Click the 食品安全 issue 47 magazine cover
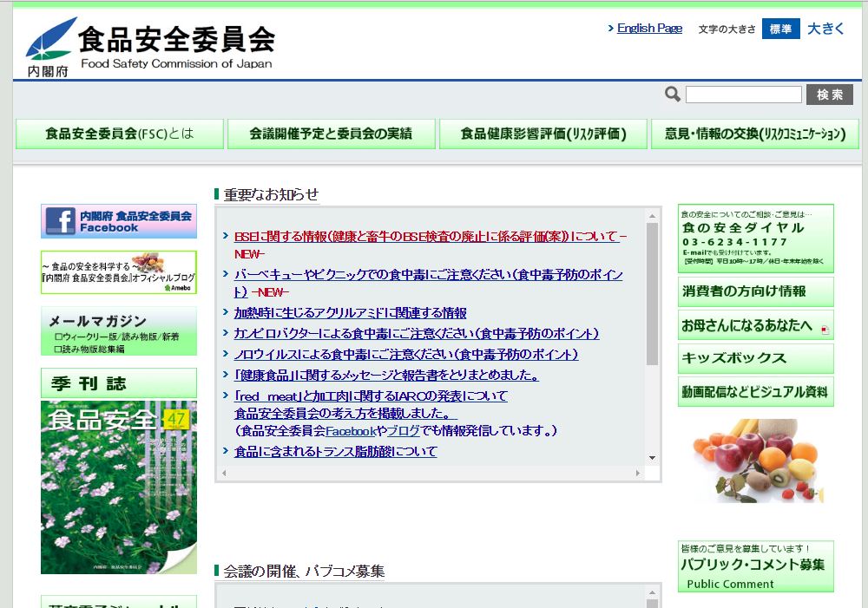The height and width of the screenshot is (608, 868). [119, 487]
